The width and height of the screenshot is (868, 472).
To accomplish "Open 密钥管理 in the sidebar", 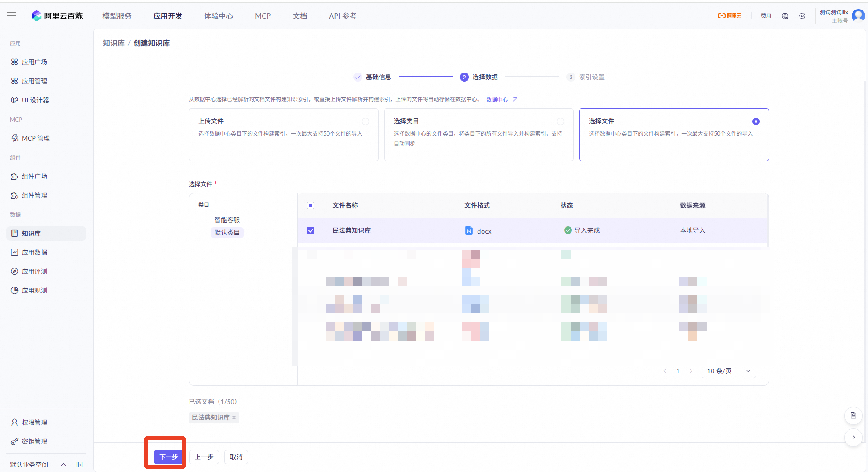I will 34,442.
